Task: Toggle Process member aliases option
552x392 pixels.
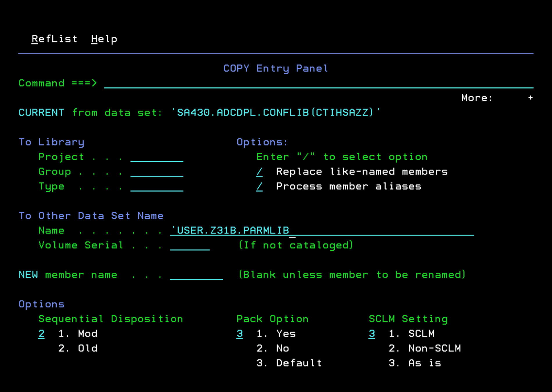Action: [259, 186]
